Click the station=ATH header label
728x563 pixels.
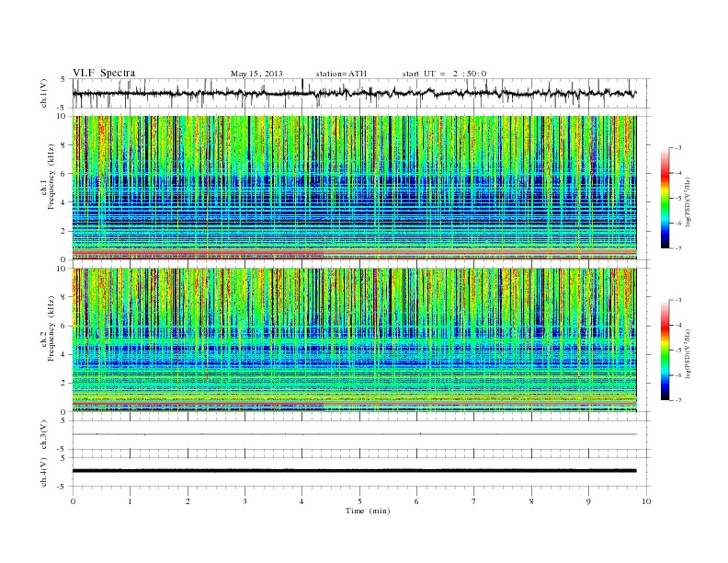coord(341,74)
